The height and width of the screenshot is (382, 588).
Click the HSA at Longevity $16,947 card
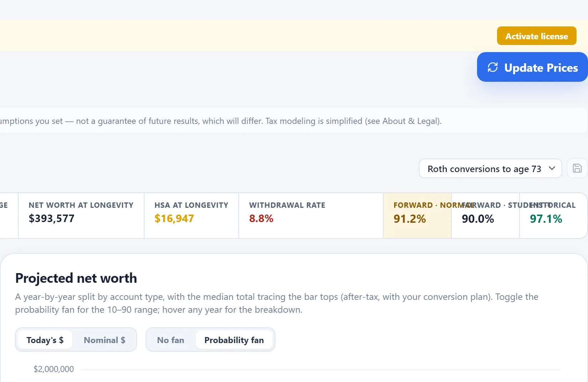click(x=191, y=216)
